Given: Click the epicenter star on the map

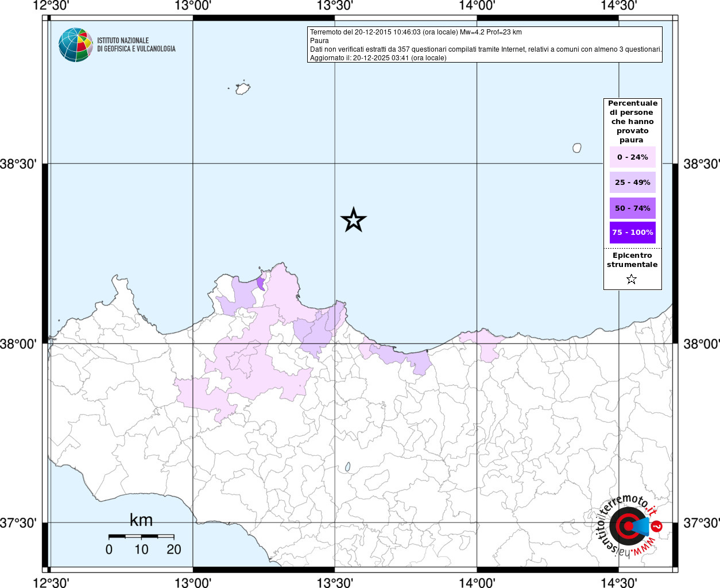Looking at the screenshot, I should [x=353, y=220].
